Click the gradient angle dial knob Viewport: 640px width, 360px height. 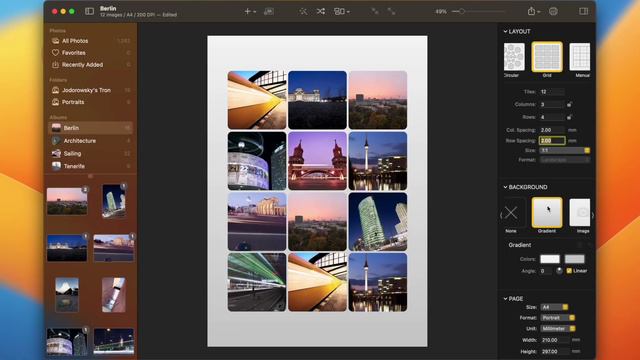pos(559,271)
